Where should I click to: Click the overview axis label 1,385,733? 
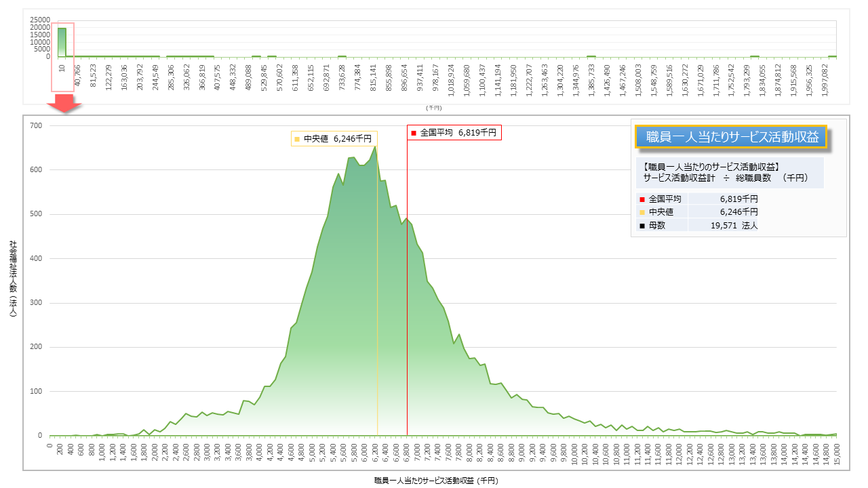591,80
